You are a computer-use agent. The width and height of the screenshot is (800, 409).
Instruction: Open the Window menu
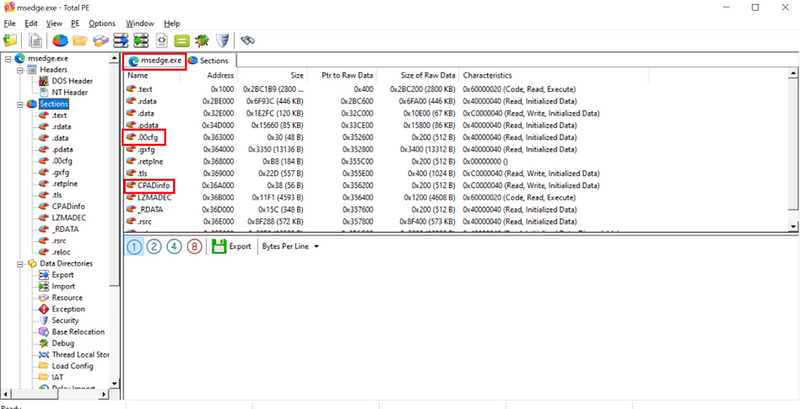140,23
